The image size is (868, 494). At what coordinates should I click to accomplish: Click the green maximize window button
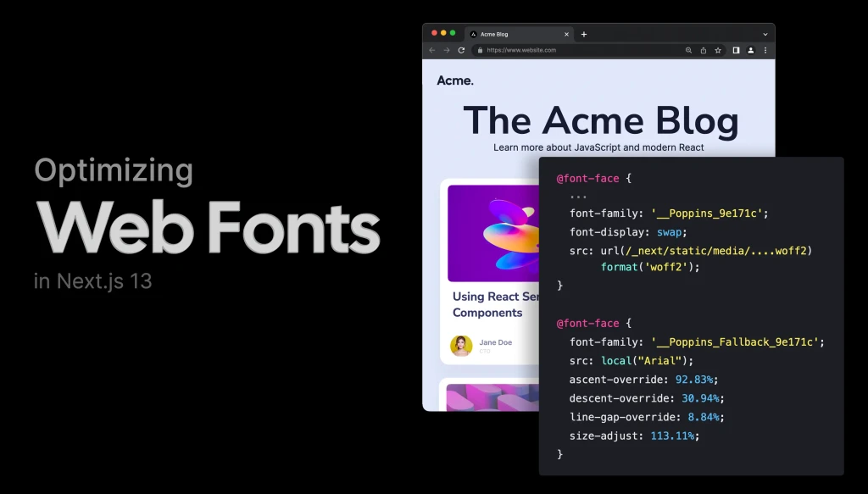[453, 33]
